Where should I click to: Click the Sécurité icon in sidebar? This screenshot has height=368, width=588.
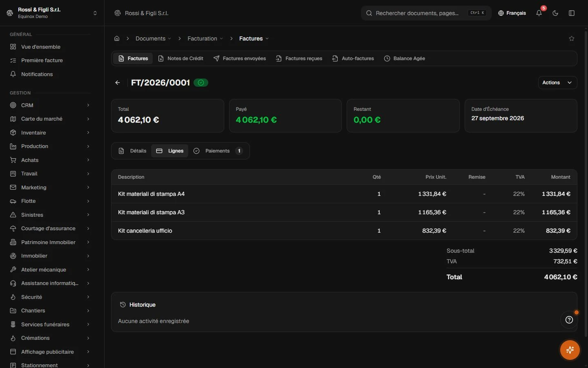13,297
